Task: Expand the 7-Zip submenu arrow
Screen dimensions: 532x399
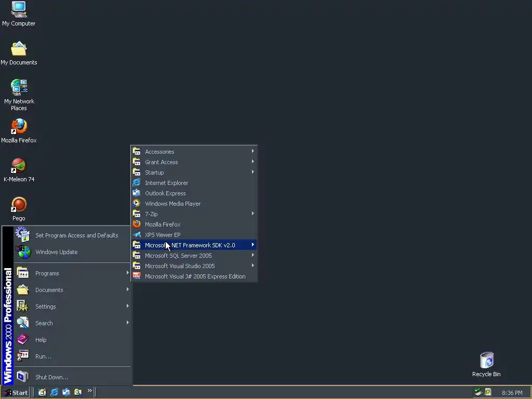Action: coord(253,214)
